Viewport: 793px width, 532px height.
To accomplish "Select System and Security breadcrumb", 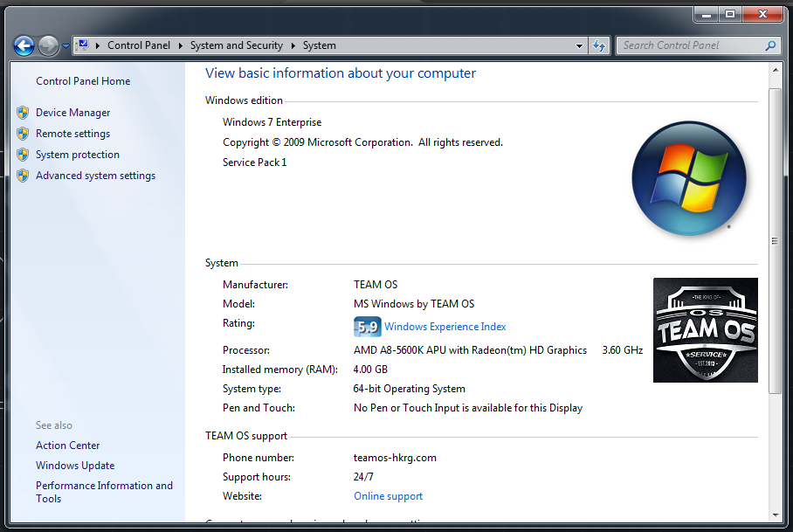I will pos(237,45).
